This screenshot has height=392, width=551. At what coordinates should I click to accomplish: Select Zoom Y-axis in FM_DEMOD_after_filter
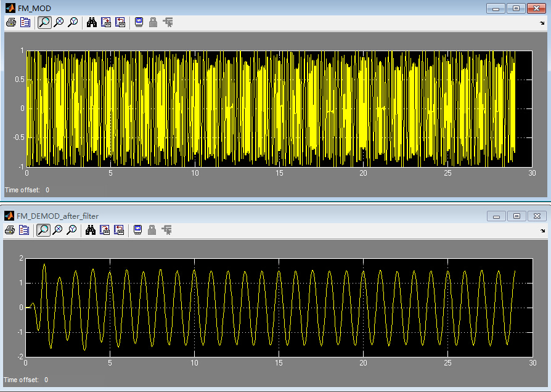coord(71,231)
